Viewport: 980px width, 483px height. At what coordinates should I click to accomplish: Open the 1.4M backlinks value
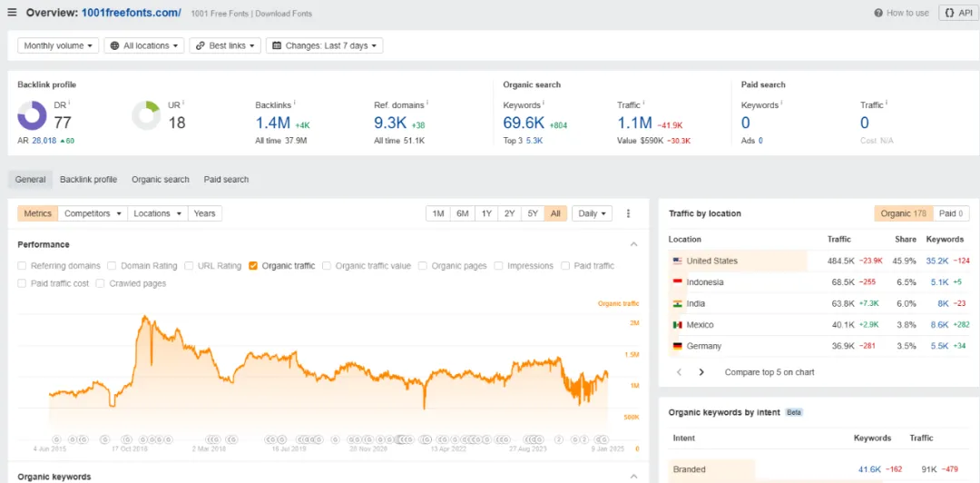[273, 123]
